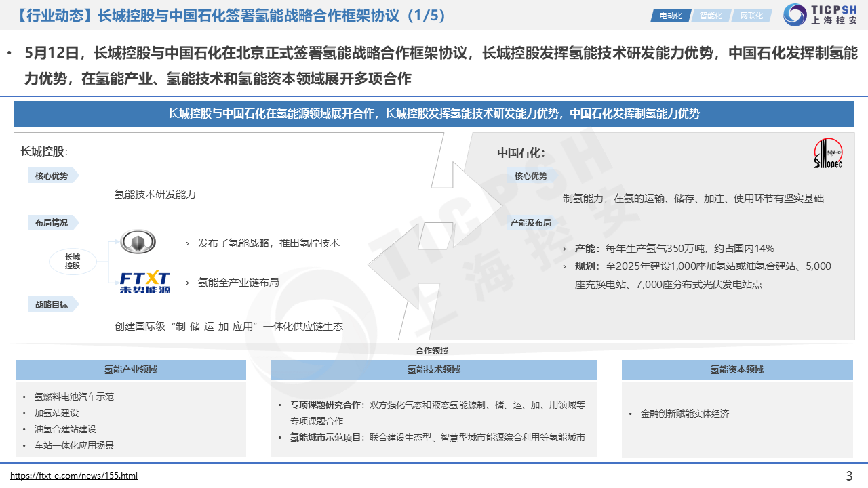This screenshot has height=488, width=868.
Task: Select the 网联化 tab
Action: tap(751, 16)
